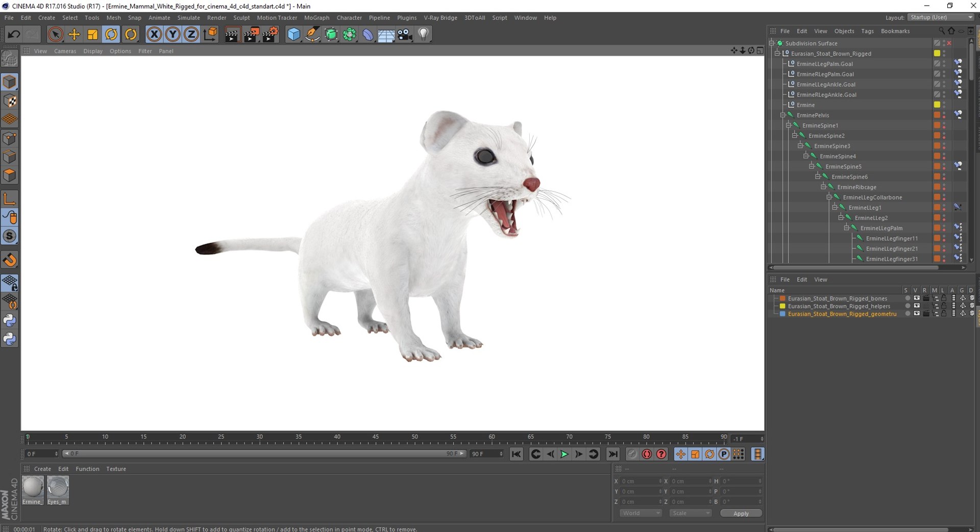Open the material manager Texture menu

click(x=116, y=469)
